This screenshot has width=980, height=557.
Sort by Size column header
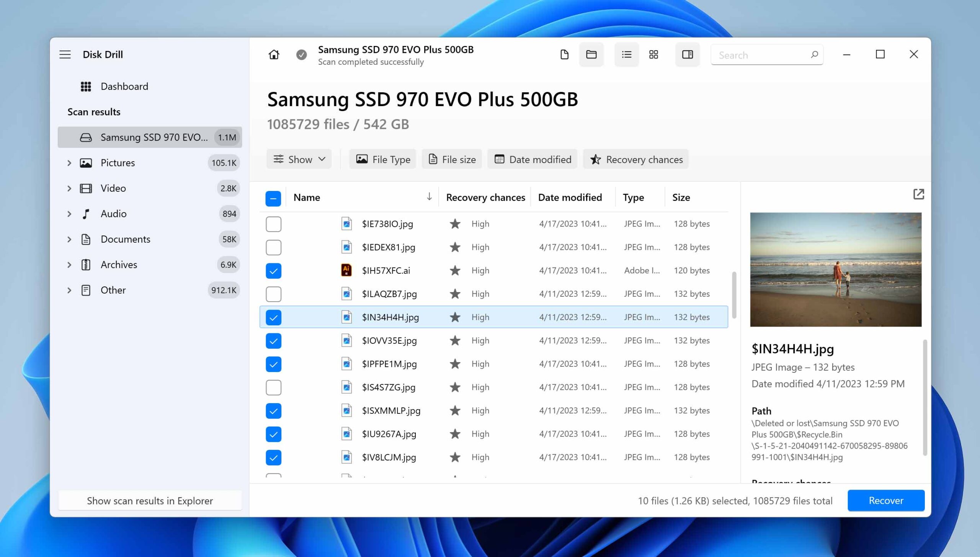pos(681,197)
